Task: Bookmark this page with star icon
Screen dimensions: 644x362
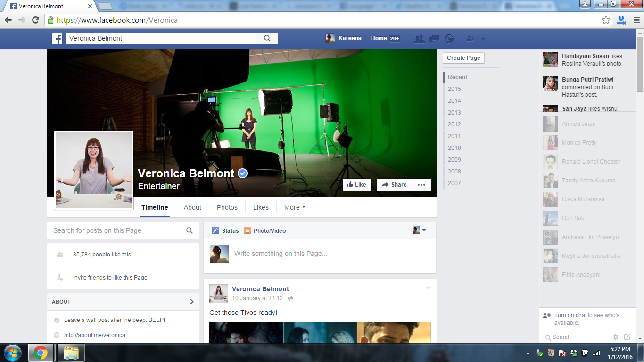Action: point(606,20)
